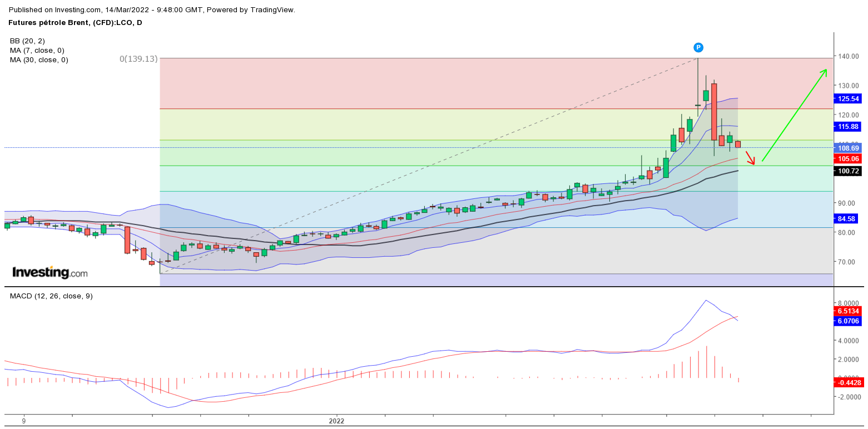Viewport: 868px width, 429px height.
Task: Click the 90.00 price axis label
Action: click(847, 203)
